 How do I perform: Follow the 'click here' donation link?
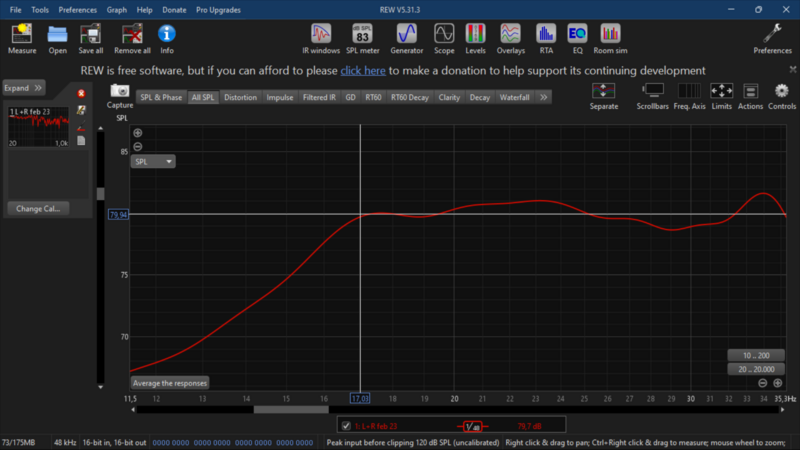tap(362, 71)
